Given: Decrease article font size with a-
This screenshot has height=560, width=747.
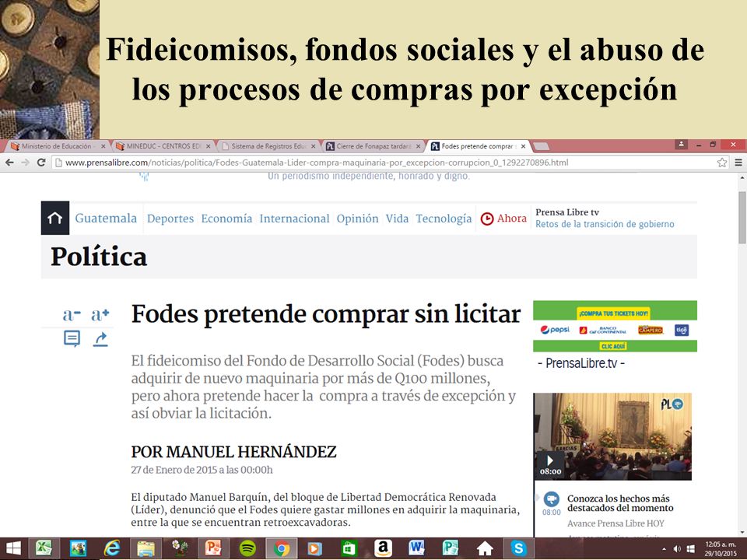Looking at the screenshot, I should 72,314.
